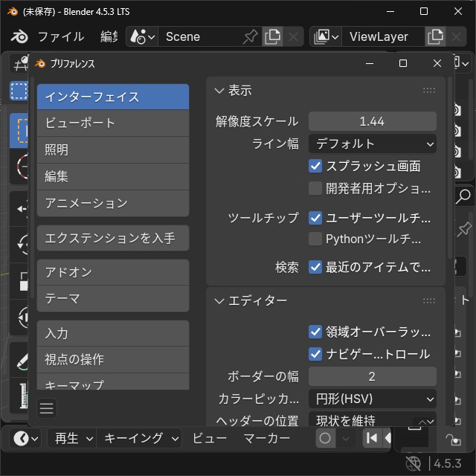The width and height of the screenshot is (476, 476).
Task: Open the editor type clock icon dropdown
Action: click(25, 438)
